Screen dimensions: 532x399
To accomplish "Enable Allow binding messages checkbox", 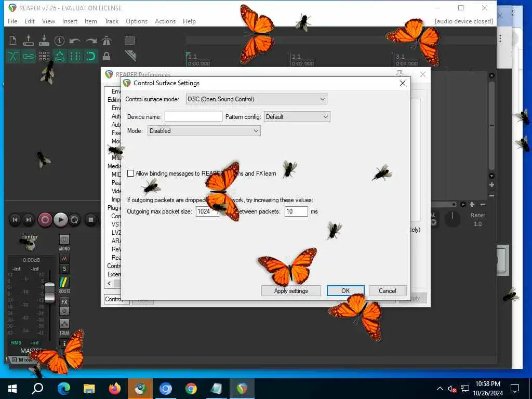I will 130,174.
